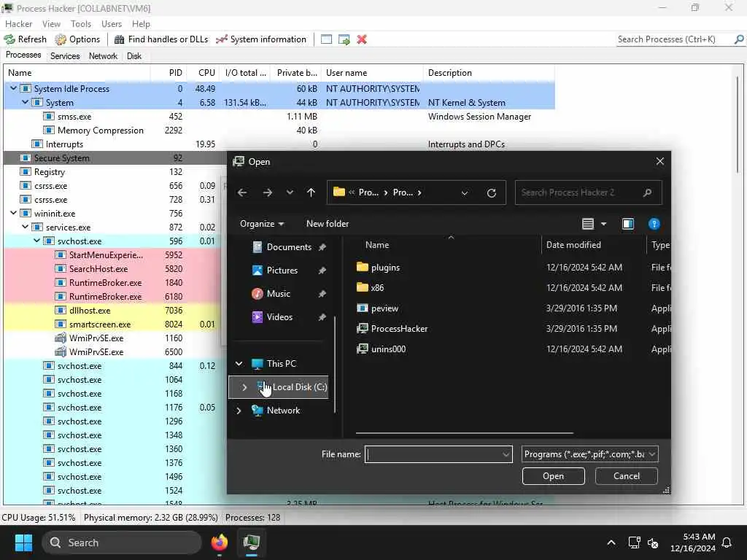Click the blue help icon
The width and height of the screenshot is (747, 560).
click(654, 224)
